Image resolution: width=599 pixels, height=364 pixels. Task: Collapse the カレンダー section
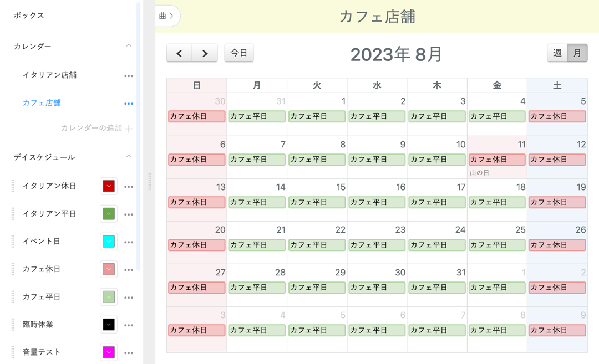129,46
